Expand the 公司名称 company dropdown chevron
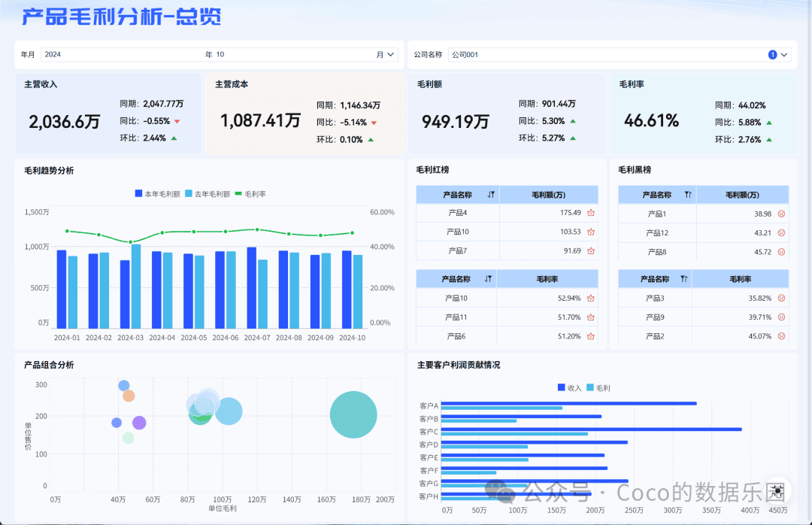 pos(784,54)
